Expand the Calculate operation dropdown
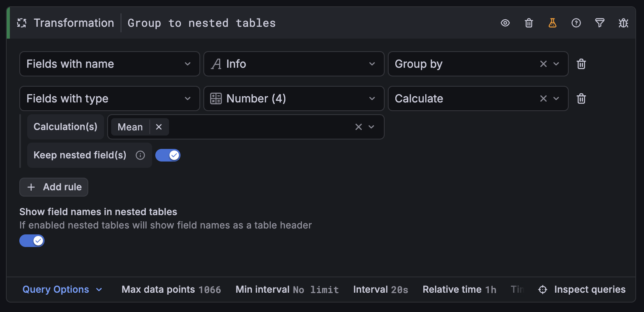 (x=556, y=98)
